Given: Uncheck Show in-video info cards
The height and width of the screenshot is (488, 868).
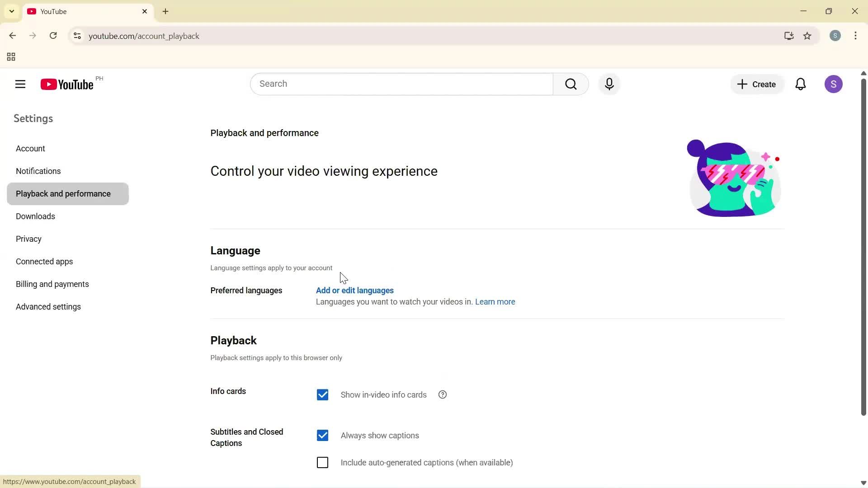Looking at the screenshot, I should [323, 394].
